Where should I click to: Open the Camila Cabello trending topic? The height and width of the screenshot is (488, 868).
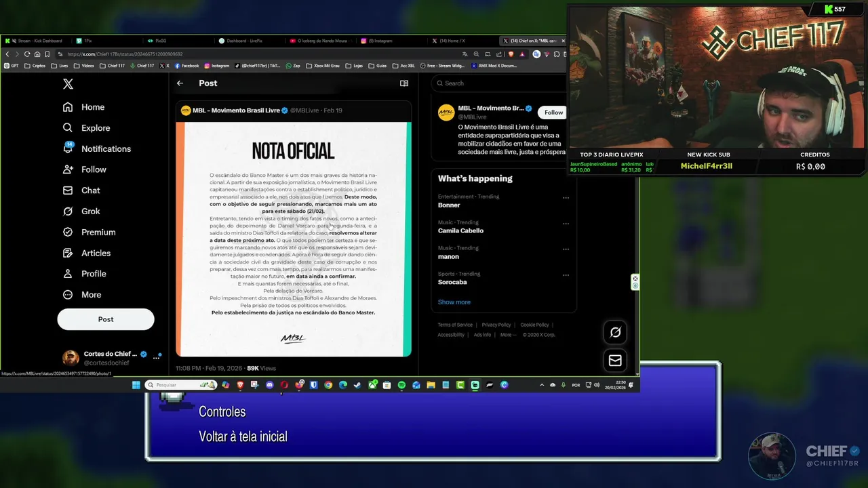pyautogui.click(x=460, y=230)
